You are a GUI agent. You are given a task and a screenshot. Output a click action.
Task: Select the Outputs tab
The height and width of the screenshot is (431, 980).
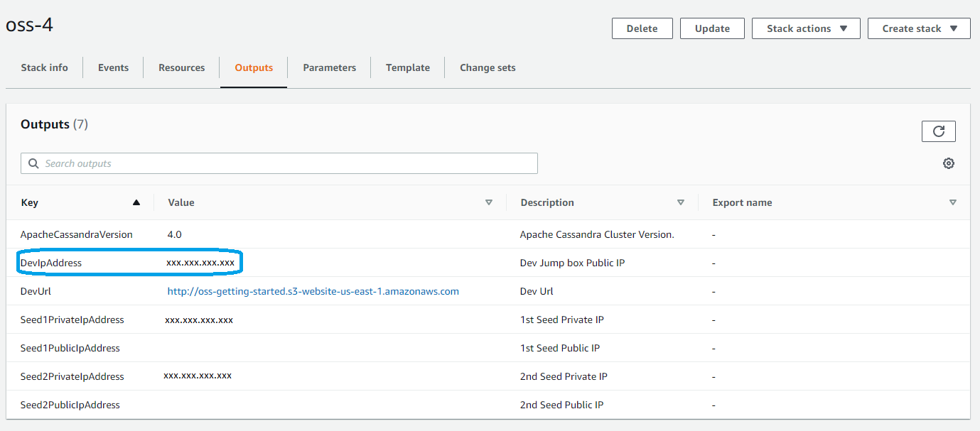click(x=254, y=67)
